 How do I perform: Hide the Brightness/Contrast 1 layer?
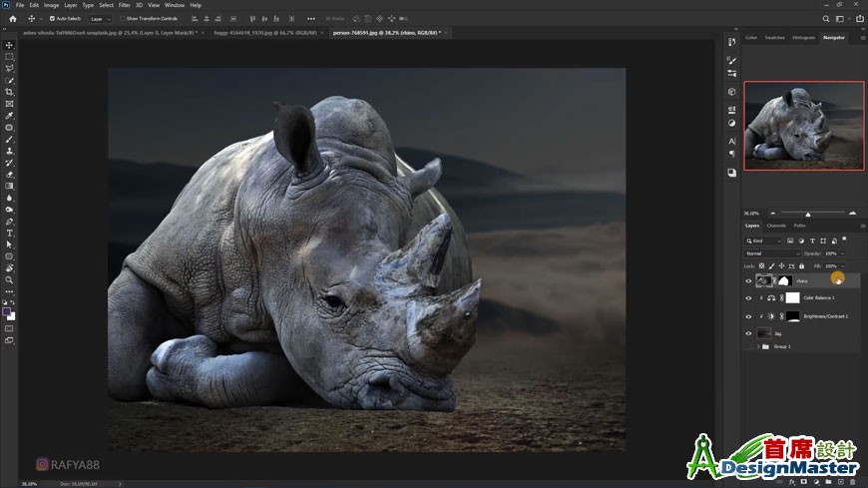[748, 316]
